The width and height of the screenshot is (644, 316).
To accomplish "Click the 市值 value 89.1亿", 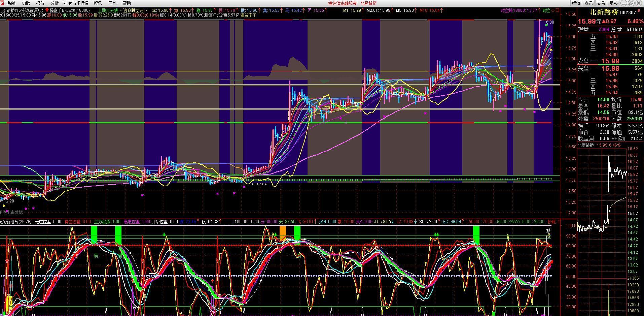I will [636, 113].
